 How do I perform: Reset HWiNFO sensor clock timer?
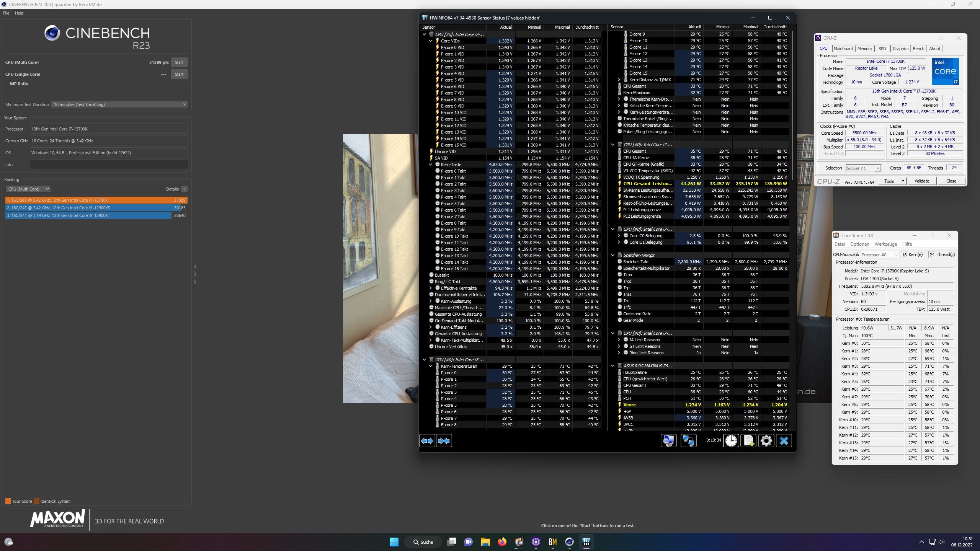point(731,441)
